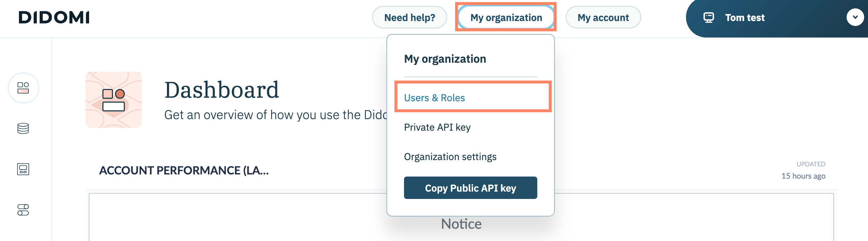The image size is (868, 241).
Task: Click the Notice card in account performance
Action: (461, 224)
